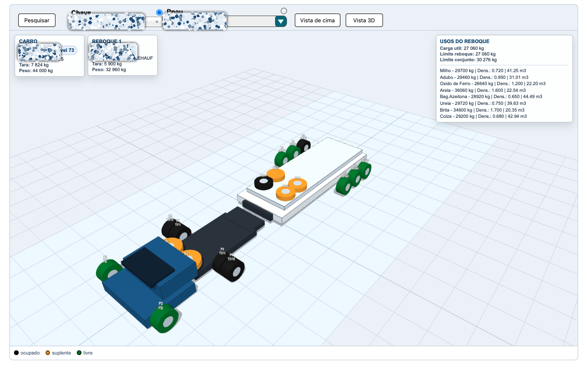Click the Areia - 36060 kg row
The image size is (588, 367).
point(483,90)
